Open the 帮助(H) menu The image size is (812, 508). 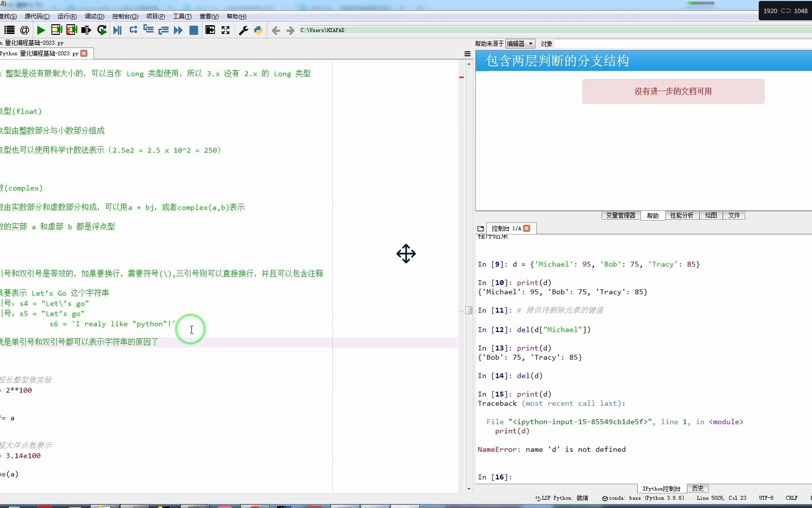tap(236, 16)
